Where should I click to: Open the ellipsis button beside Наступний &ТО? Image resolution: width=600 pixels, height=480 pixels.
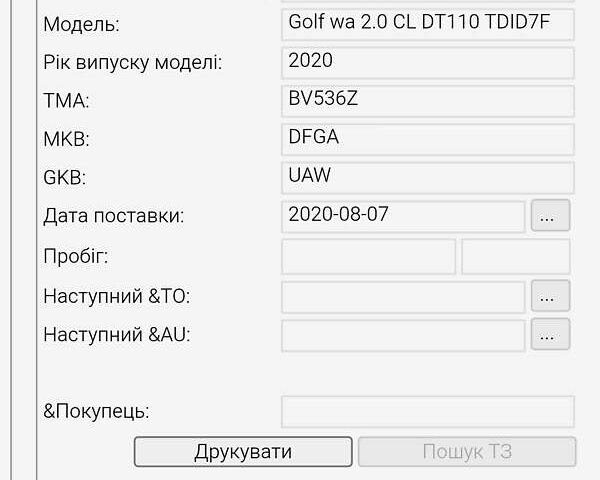click(550, 296)
